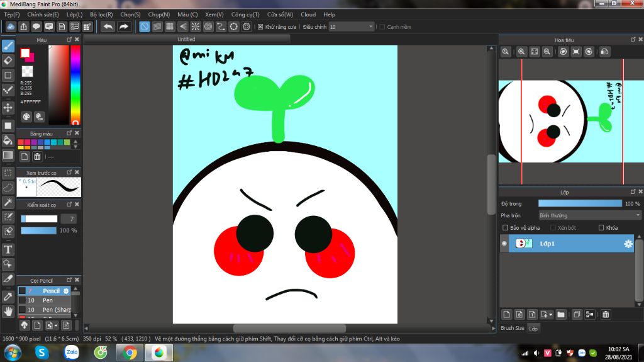
Task: Add a new folder layer
Action: coord(561,315)
